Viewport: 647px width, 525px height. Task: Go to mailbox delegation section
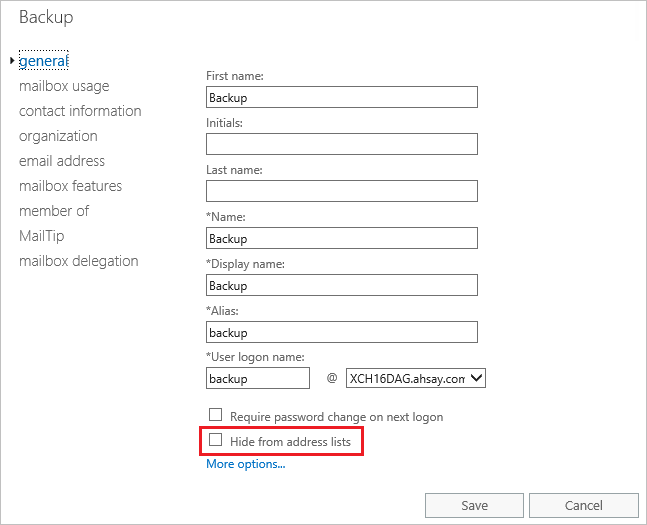pos(79,261)
